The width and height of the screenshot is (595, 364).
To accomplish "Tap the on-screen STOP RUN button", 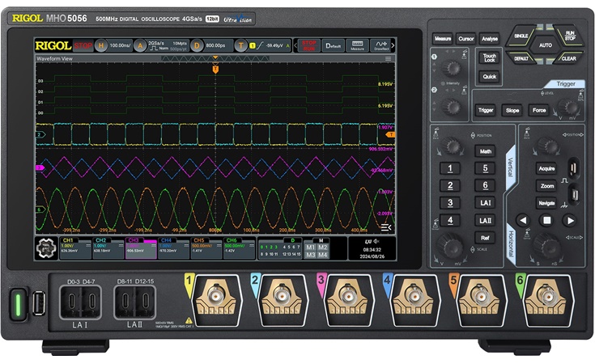I will tap(309, 45).
